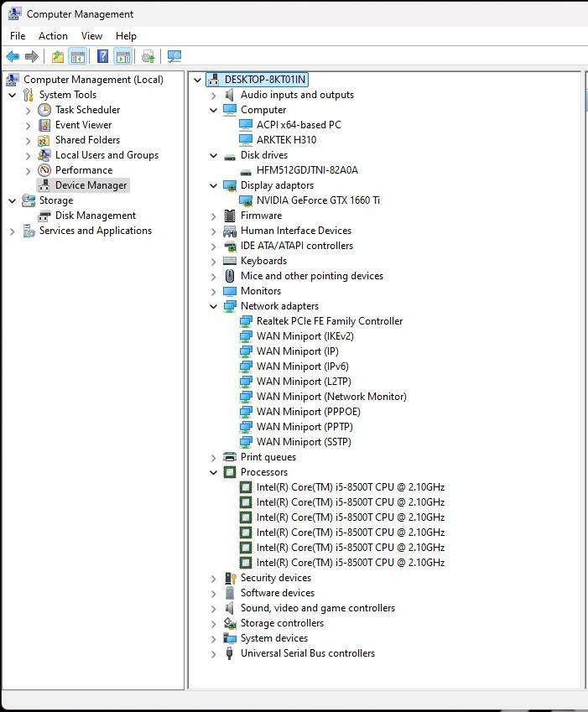Expand the Task Scheduler node
This screenshot has width=588, height=712.
point(29,110)
